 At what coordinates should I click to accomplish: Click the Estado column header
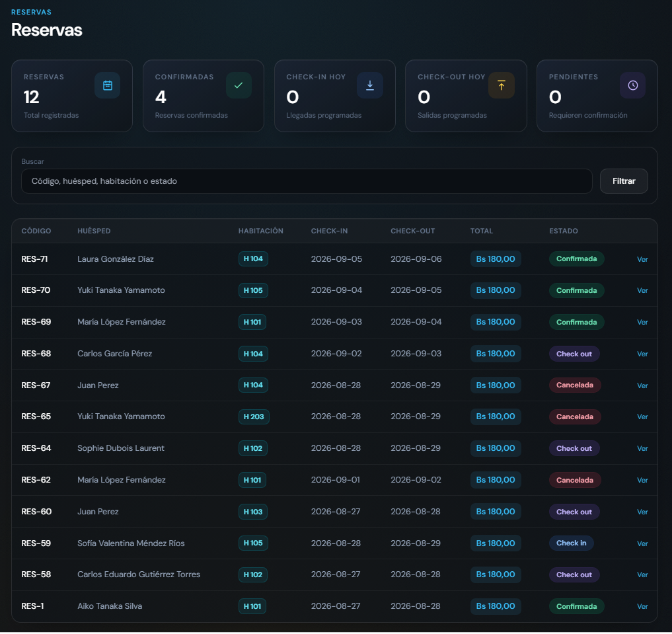564,231
